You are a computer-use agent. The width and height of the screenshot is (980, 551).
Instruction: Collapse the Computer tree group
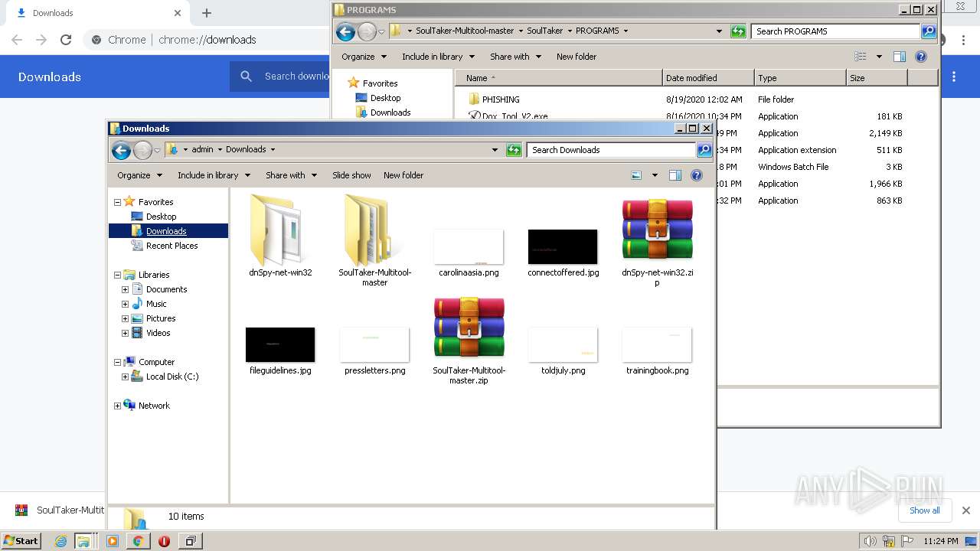(x=117, y=362)
